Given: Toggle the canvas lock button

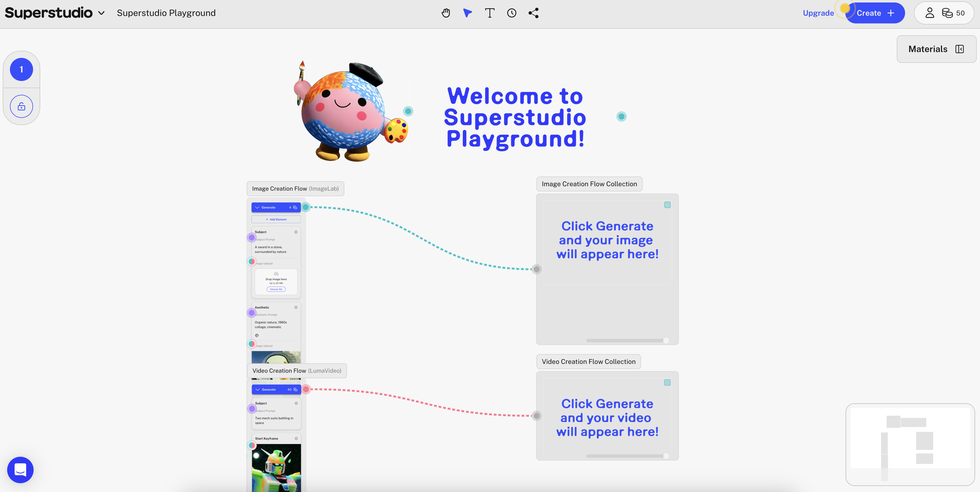Looking at the screenshot, I should [21, 106].
